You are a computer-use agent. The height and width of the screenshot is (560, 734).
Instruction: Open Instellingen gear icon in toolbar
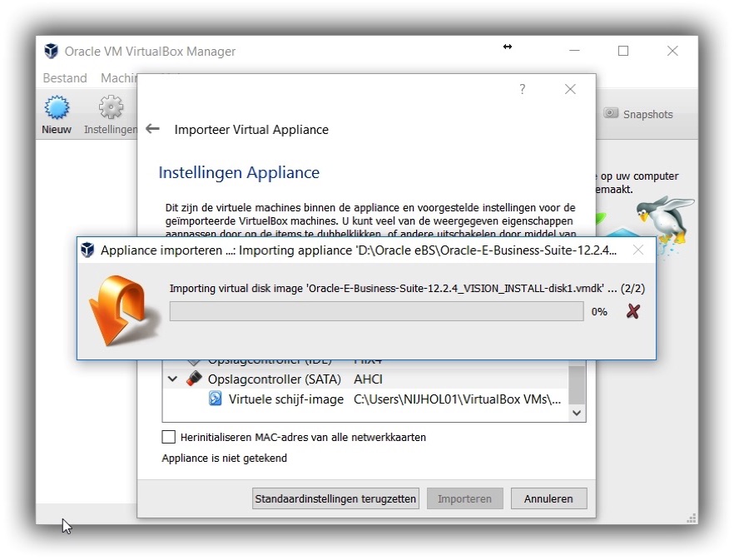pos(111,107)
